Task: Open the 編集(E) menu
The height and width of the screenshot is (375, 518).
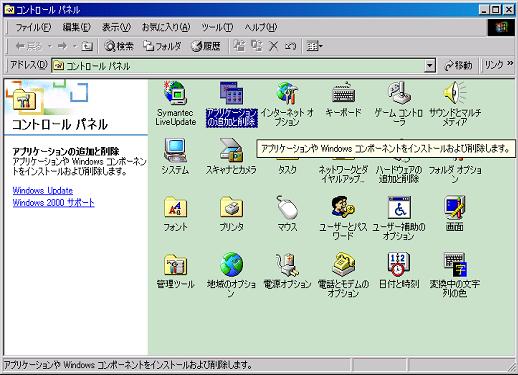Action: click(76, 27)
